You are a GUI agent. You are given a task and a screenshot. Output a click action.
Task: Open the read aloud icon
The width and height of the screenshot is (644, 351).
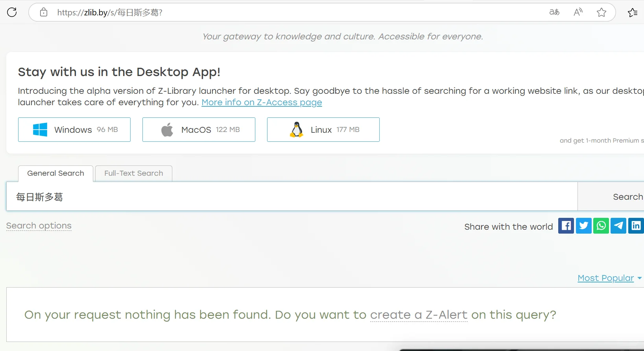click(x=578, y=12)
